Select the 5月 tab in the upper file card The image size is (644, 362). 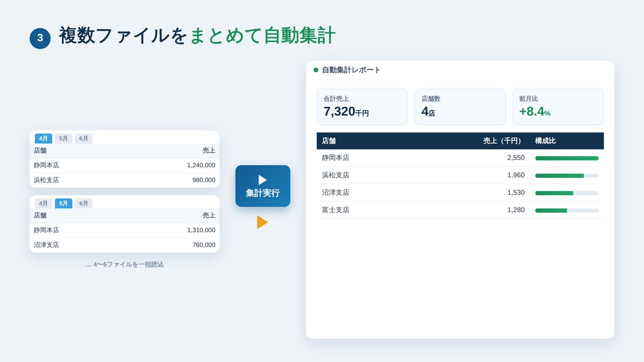63,138
